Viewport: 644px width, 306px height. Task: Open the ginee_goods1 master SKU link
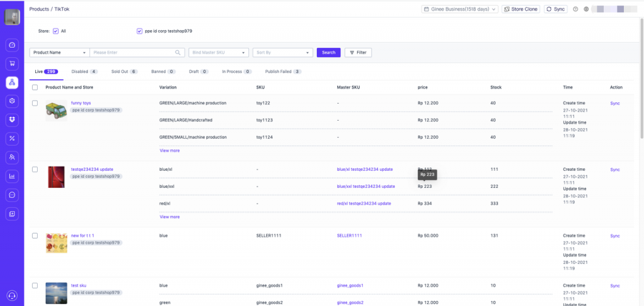(350, 285)
